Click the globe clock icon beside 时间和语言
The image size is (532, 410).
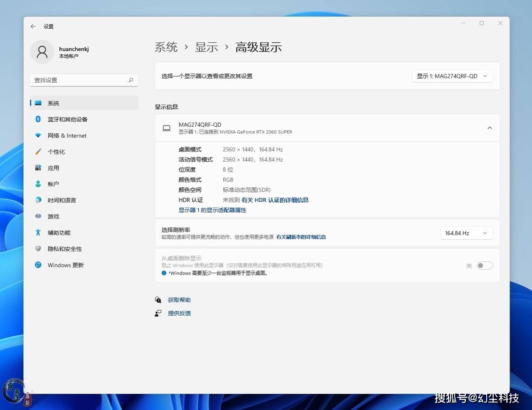pyautogui.click(x=38, y=200)
